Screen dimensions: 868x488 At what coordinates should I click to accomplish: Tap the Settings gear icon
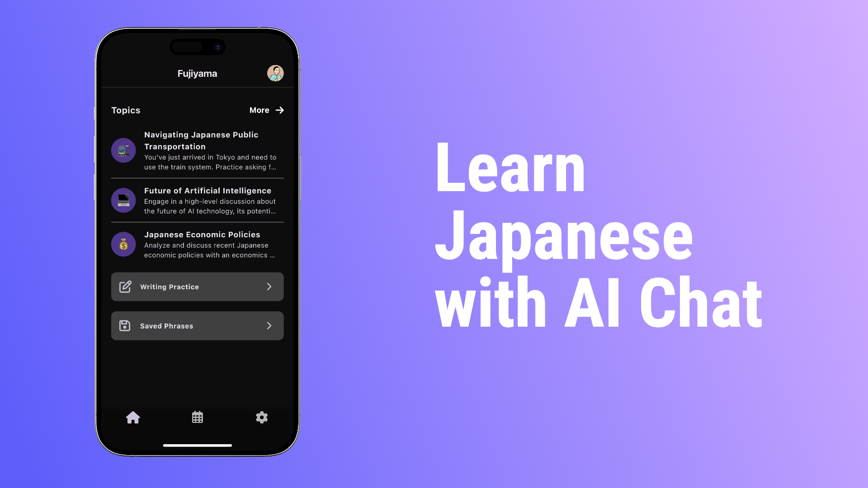pyautogui.click(x=261, y=417)
